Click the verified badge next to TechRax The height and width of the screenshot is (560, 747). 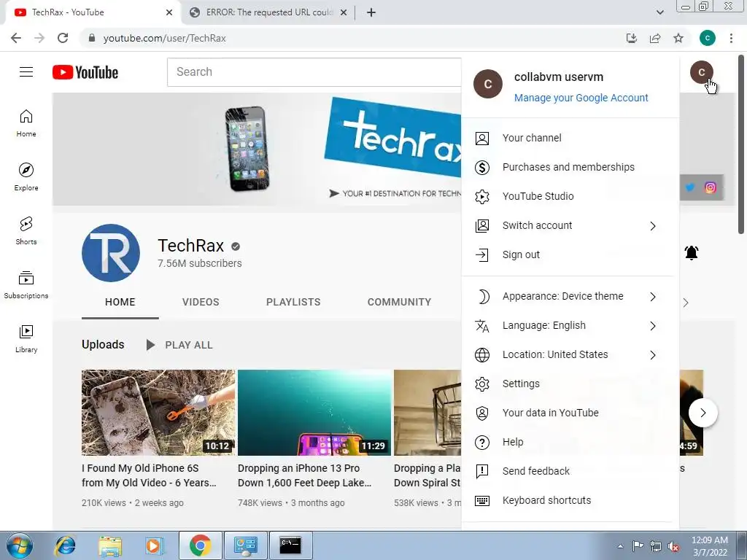[x=236, y=246]
